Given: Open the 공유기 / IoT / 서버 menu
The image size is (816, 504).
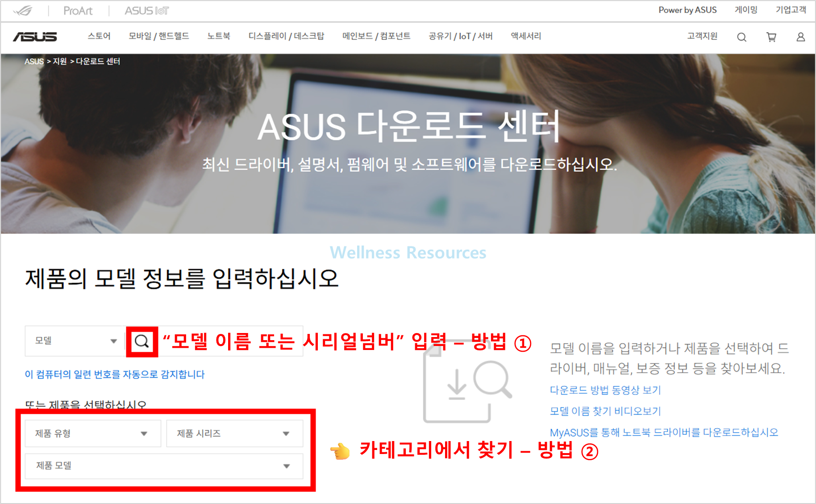Looking at the screenshot, I should pyautogui.click(x=461, y=36).
